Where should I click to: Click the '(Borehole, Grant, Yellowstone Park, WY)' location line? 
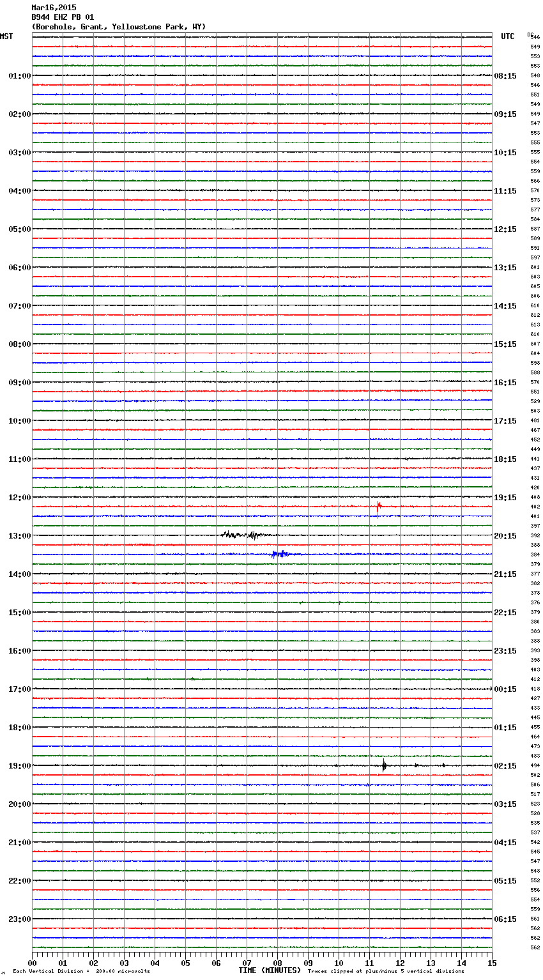[119, 27]
